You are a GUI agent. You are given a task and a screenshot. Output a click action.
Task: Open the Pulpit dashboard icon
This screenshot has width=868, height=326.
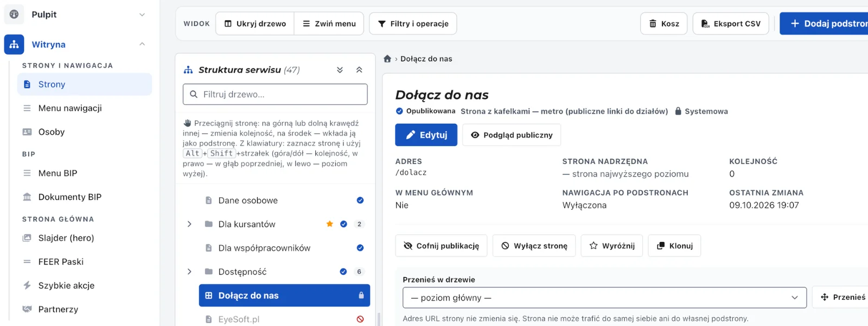[x=14, y=14]
